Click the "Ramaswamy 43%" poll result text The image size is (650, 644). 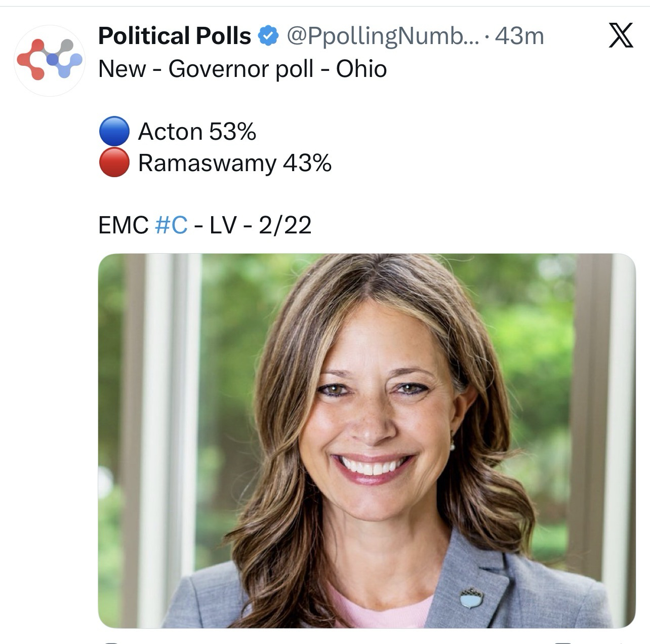click(x=235, y=163)
